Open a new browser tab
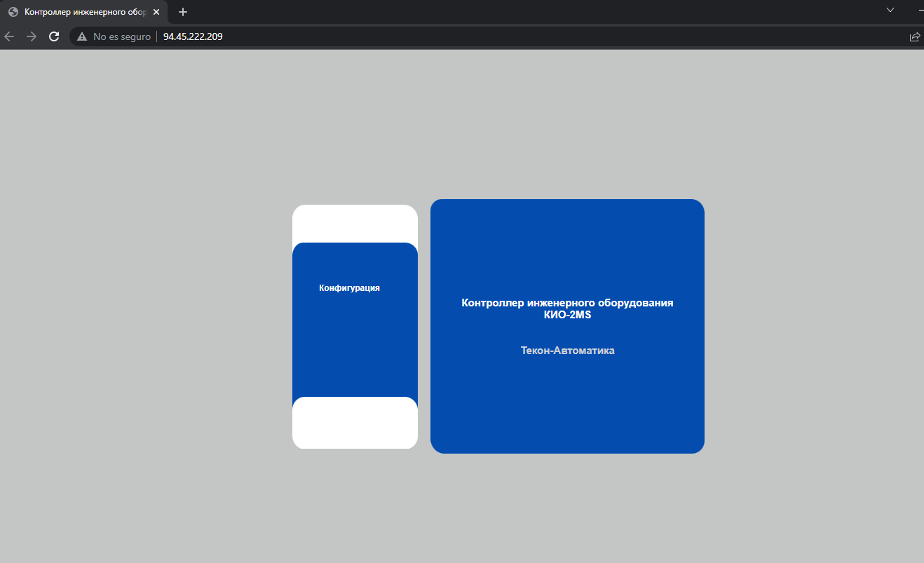Image resolution: width=924 pixels, height=563 pixels. coord(183,12)
